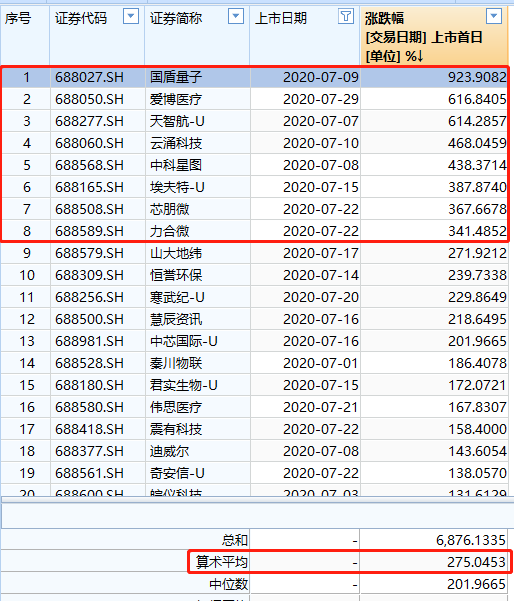This screenshot has width=514, height=601.
Task: Select stock code 688589.SH
Action: click(89, 231)
